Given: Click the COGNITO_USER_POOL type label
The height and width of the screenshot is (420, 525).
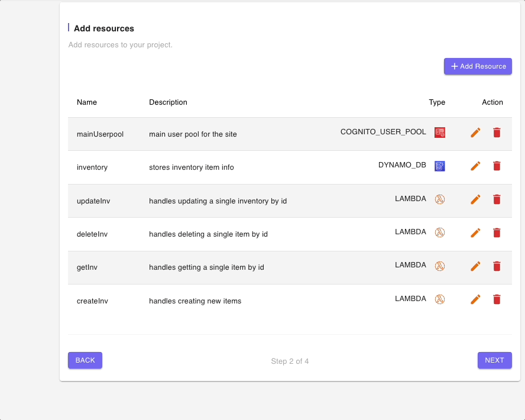Looking at the screenshot, I should click(x=383, y=132).
